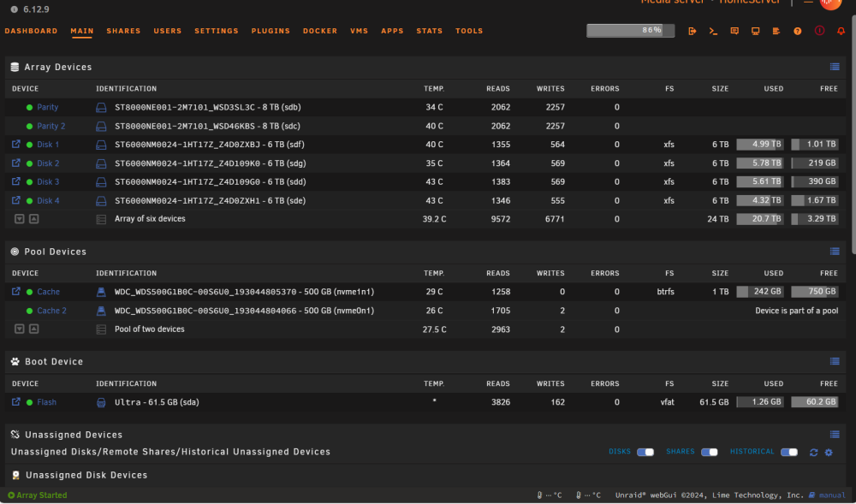Toggle the SHARES switch
The width and height of the screenshot is (856, 504).
(x=709, y=452)
